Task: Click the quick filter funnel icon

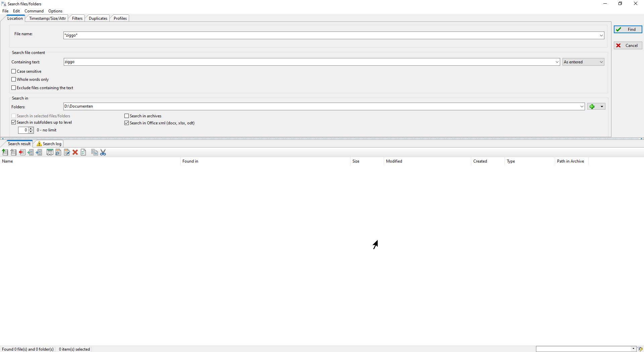Action: (640, 349)
